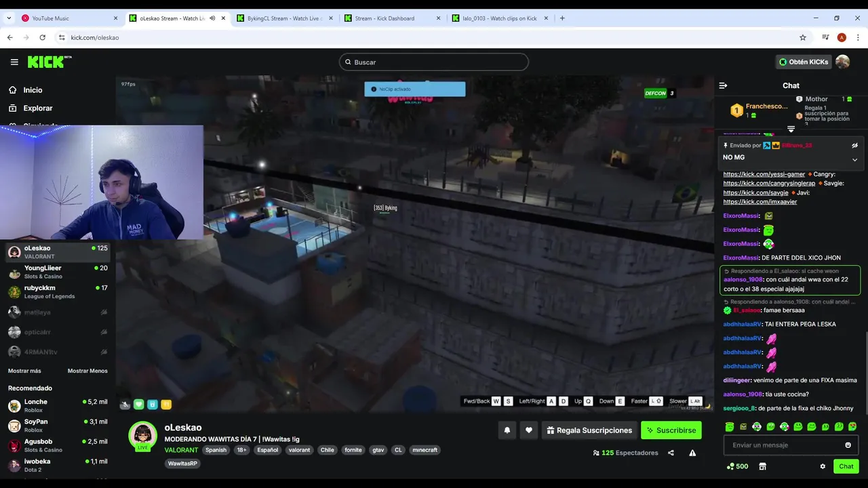Follow oLeskao with the heart button
Viewport: 868px width, 488px height.
pos(529,430)
